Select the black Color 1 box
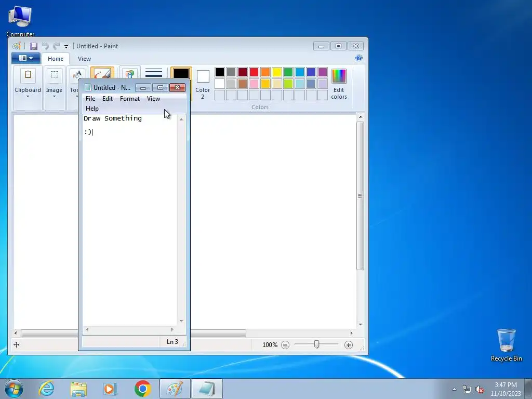This screenshot has width=532, height=399. click(181, 73)
